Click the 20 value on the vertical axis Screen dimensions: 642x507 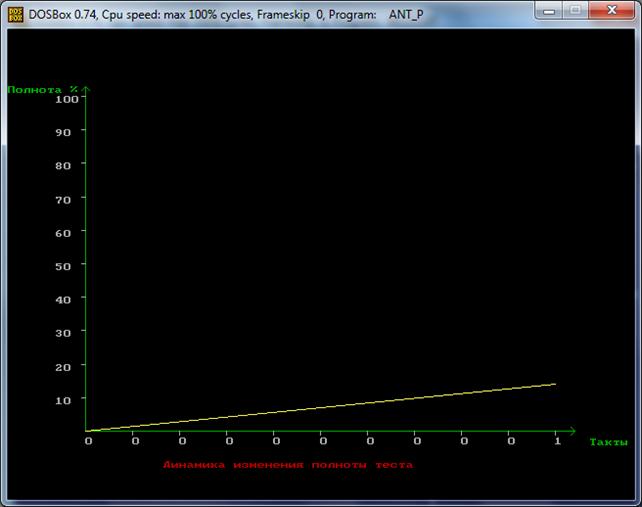tap(63, 367)
